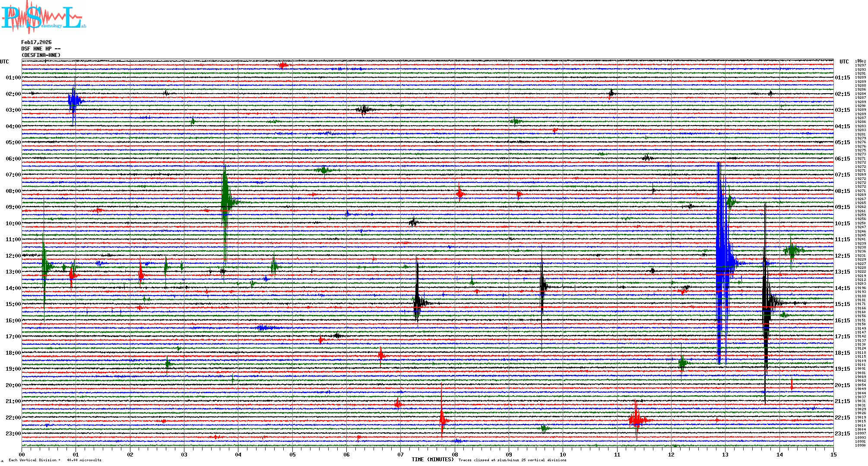Select the 23:00 hour label on left
The height and width of the screenshot is (466, 868).
[x=13, y=434]
